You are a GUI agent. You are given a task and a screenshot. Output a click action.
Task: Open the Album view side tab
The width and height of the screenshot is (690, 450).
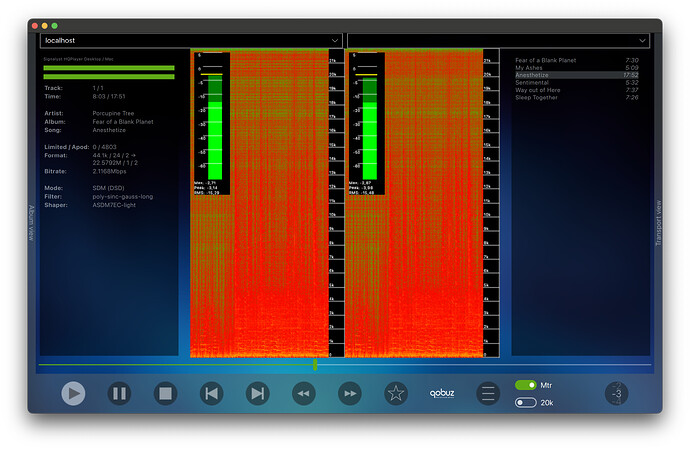coord(31,223)
